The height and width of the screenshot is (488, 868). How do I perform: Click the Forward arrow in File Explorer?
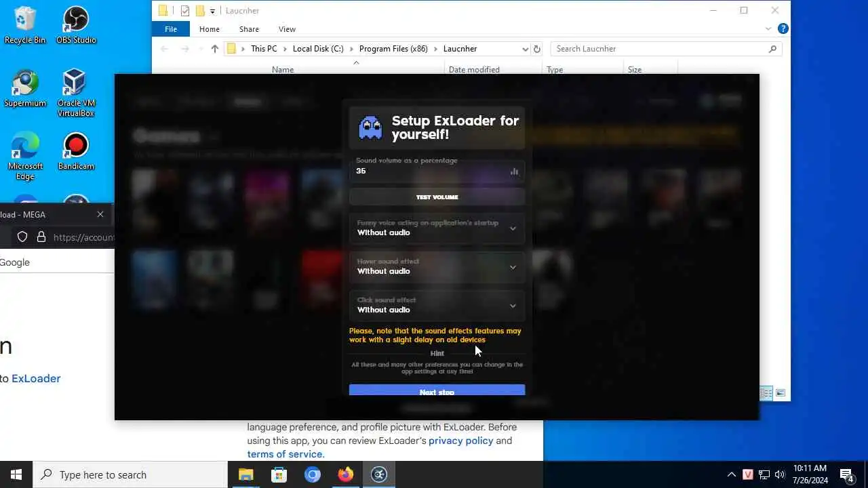[184, 49]
